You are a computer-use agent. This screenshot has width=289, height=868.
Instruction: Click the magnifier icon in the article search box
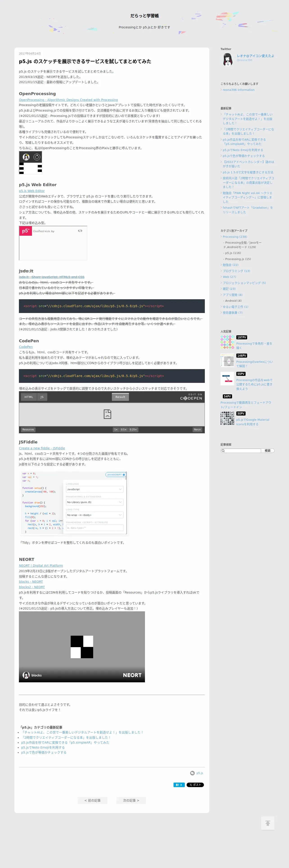coord(223,450)
